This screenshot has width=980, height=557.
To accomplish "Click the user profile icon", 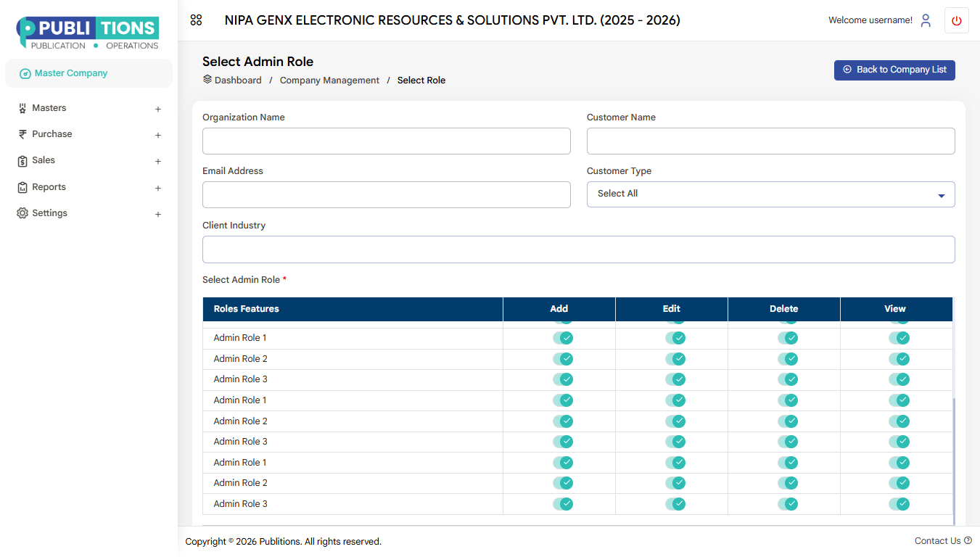I will click(926, 20).
